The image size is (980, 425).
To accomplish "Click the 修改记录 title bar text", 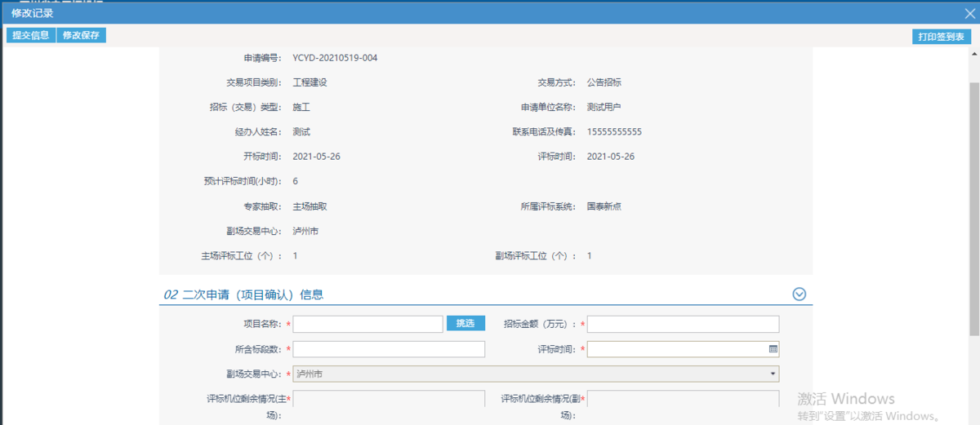I will [33, 12].
